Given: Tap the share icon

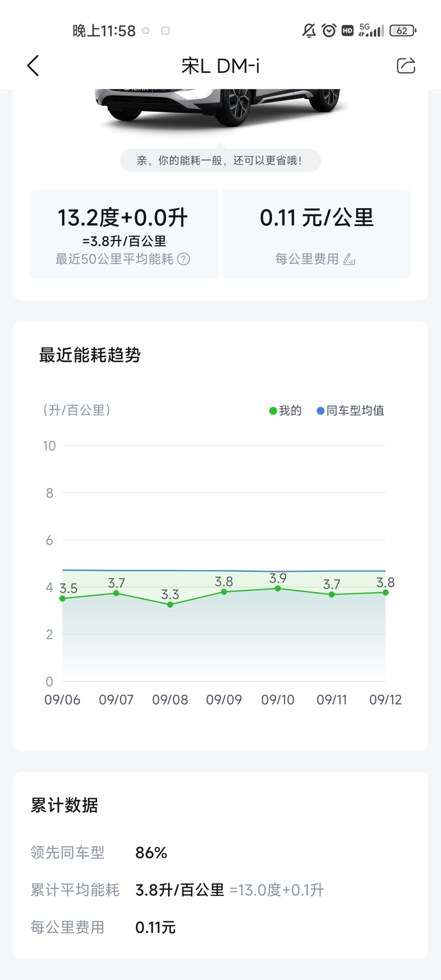Looking at the screenshot, I should click(x=407, y=65).
